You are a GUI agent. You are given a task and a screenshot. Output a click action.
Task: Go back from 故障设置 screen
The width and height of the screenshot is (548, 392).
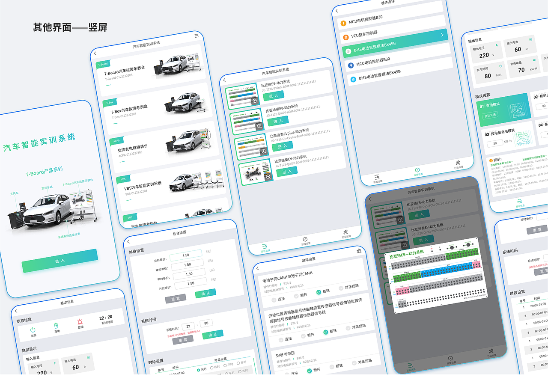pyautogui.click(x=257, y=268)
